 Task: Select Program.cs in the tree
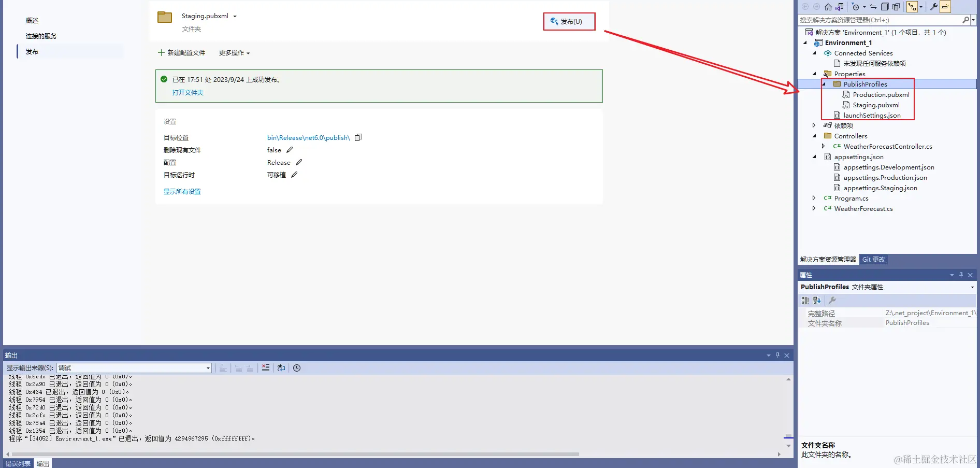coord(851,198)
